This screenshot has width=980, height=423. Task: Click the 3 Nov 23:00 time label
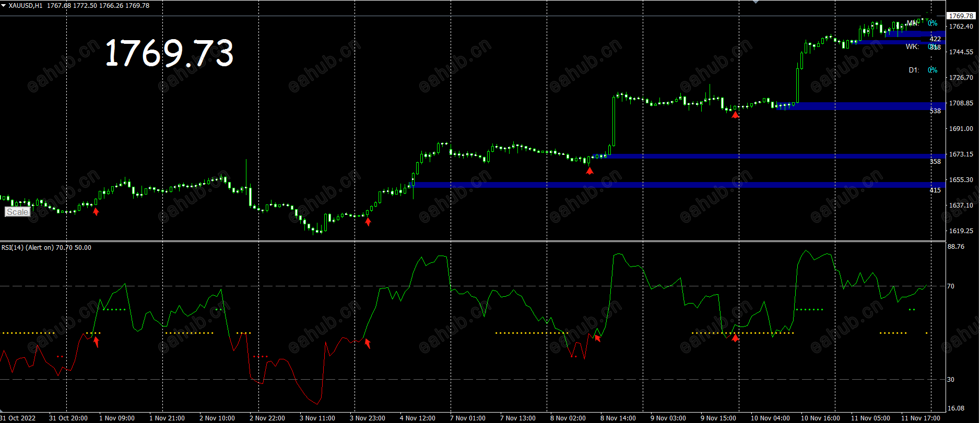[368, 418]
